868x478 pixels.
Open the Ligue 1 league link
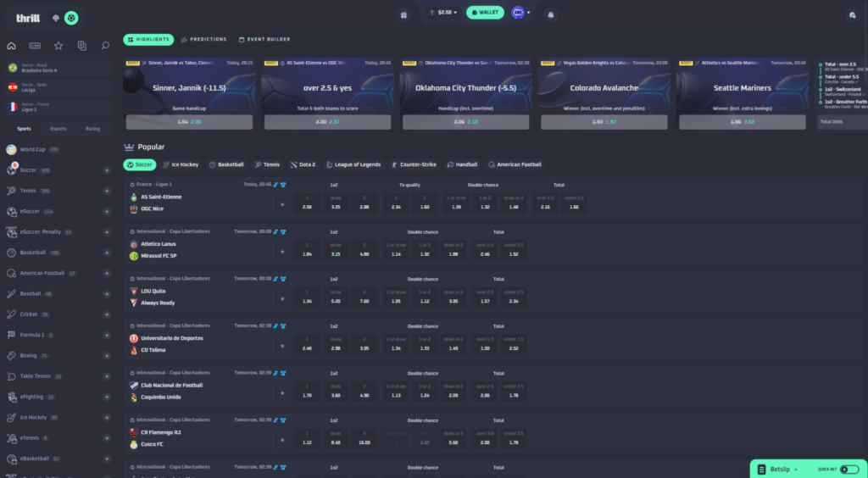tap(58, 107)
